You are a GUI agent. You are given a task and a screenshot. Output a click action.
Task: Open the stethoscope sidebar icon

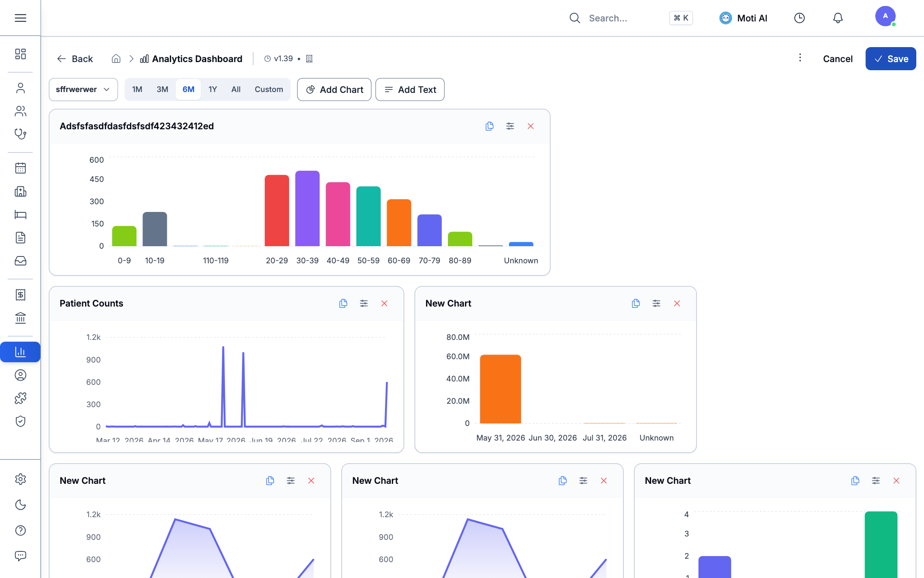[20, 134]
